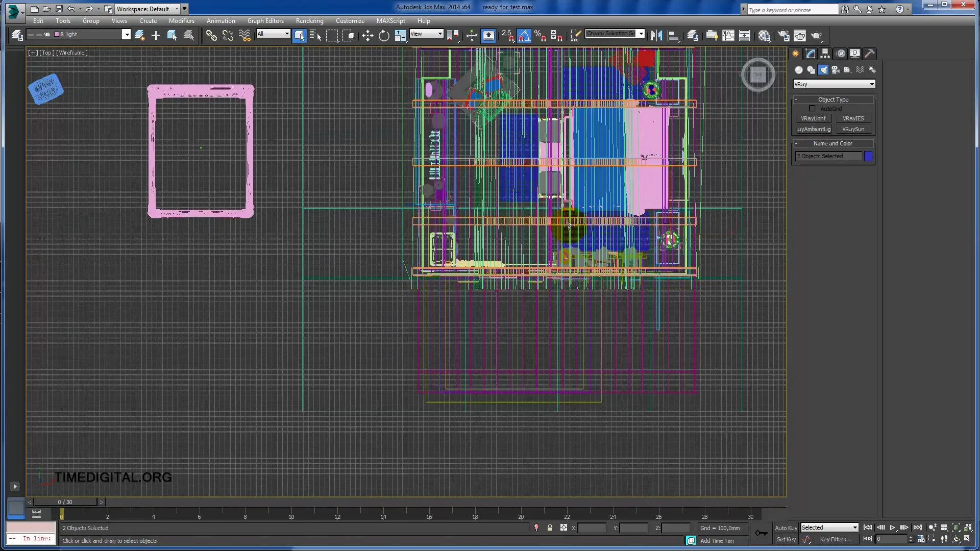Select the Select and Link tool
980x551 pixels.
tap(211, 35)
